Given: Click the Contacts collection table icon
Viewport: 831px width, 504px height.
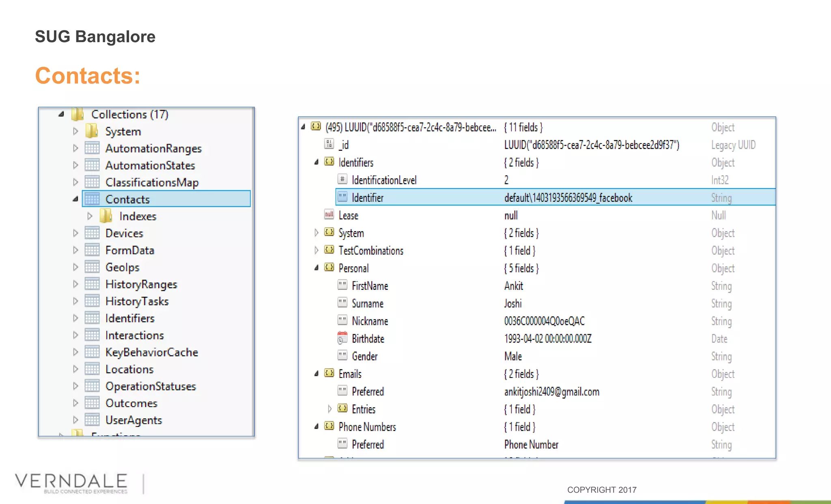Looking at the screenshot, I should pyautogui.click(x=92, y=199).
